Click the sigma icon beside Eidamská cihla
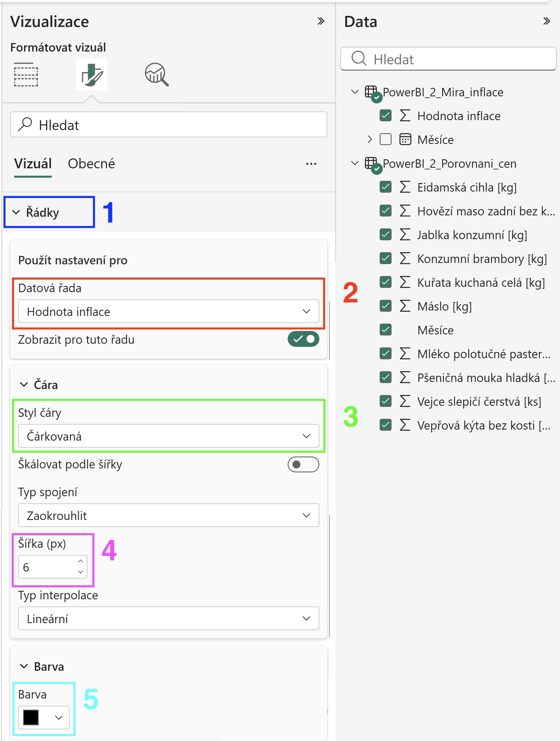560x741 pixels. tap(405, 187)
